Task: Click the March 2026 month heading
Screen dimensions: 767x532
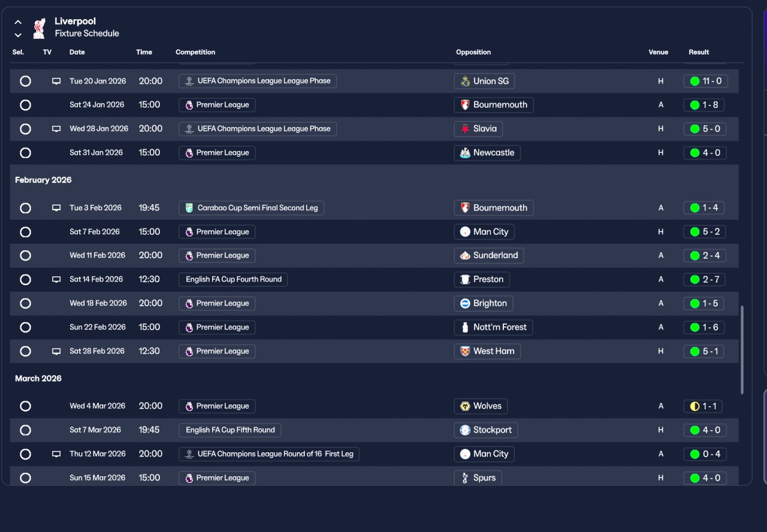Action: (x=38, y=379)
